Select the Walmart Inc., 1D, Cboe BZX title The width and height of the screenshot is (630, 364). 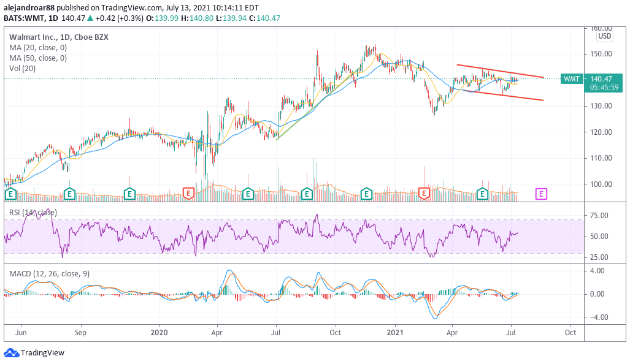(59, 37)
